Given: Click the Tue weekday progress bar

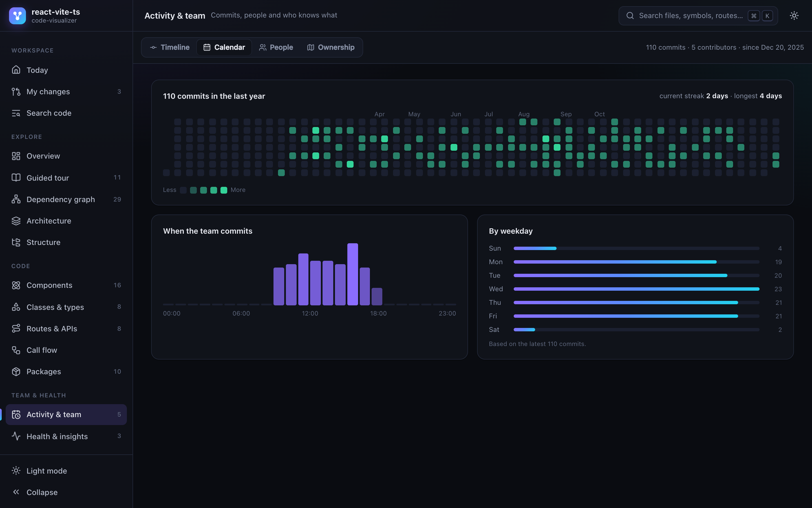Looking at the screenshot, I should (x=636, y=275).
